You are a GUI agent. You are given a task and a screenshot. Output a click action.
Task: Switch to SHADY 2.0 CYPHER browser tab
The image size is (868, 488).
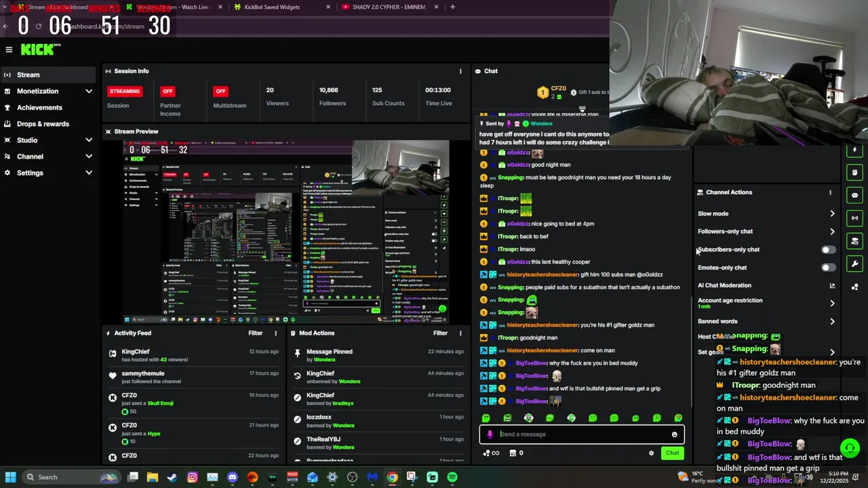390,7
